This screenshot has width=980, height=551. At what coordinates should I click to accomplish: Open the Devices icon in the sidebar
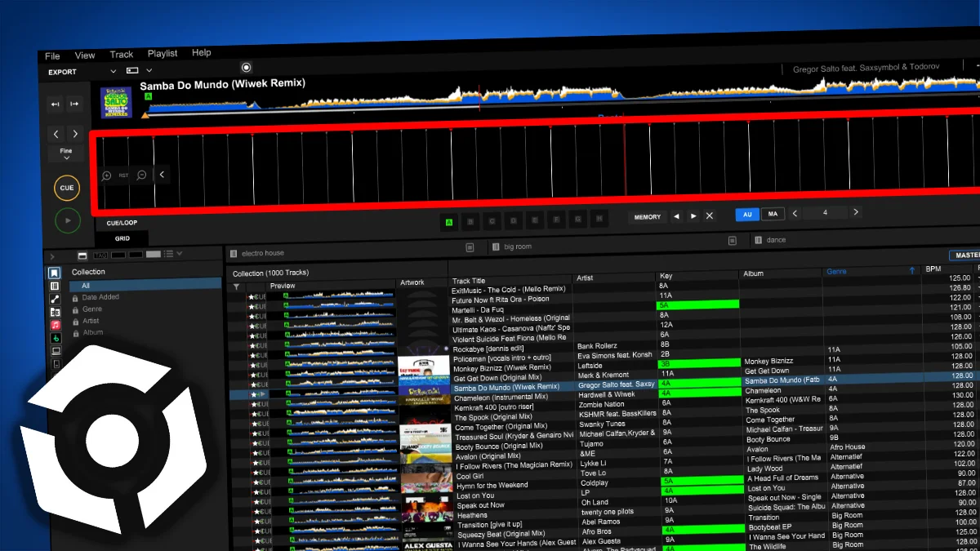pos(56,362)
